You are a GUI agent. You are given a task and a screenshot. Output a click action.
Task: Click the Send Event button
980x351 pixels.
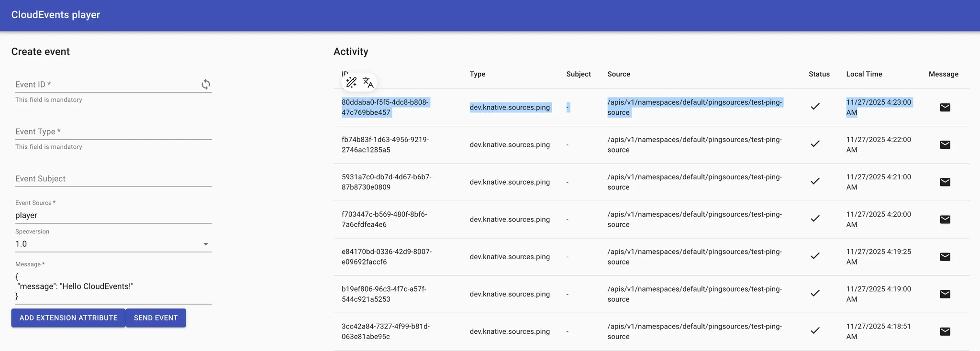pos(156,318)
